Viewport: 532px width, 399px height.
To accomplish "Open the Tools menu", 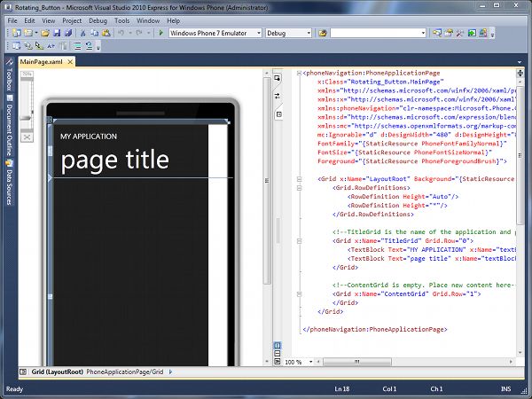I will click(x=121, y=20).
